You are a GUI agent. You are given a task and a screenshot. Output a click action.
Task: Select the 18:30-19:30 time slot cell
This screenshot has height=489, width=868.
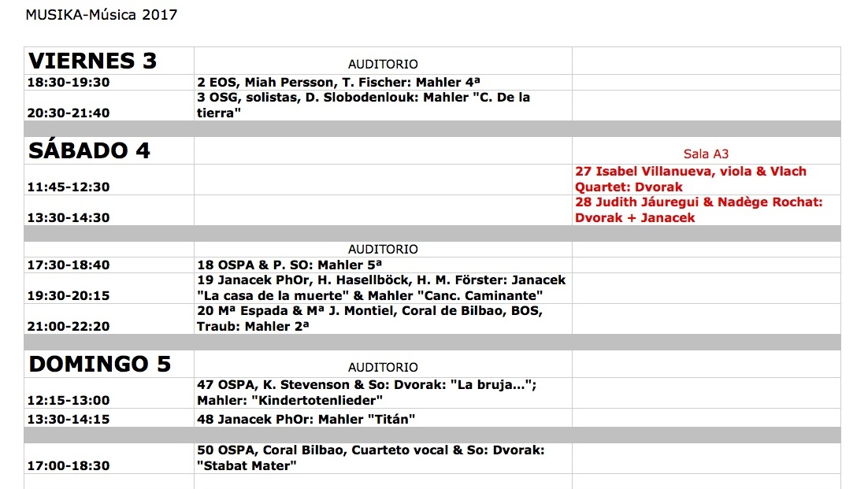[69, 82]
